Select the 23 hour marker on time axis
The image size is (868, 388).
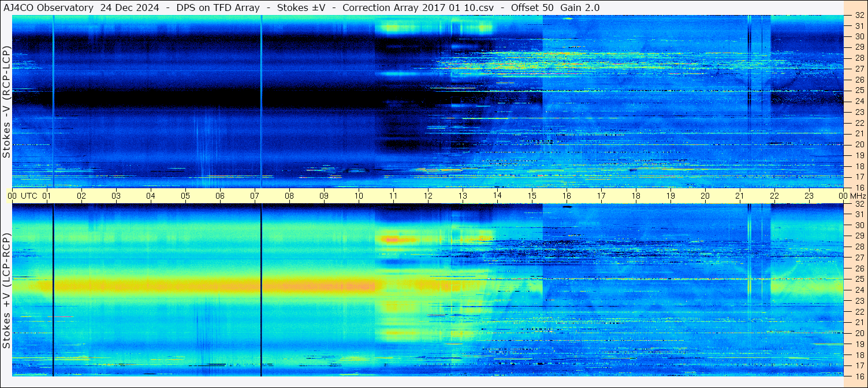click(809, 196)
